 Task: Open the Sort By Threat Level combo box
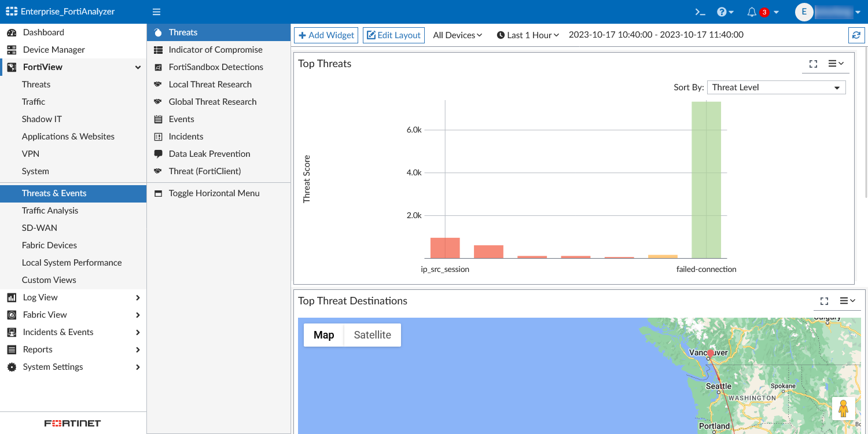click(x=777, y=87)
